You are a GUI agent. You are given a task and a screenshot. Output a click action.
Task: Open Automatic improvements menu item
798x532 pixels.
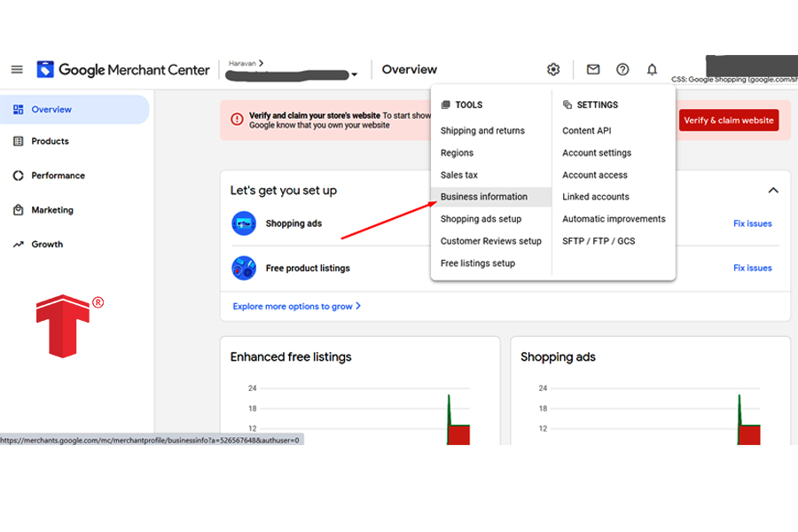614,219
